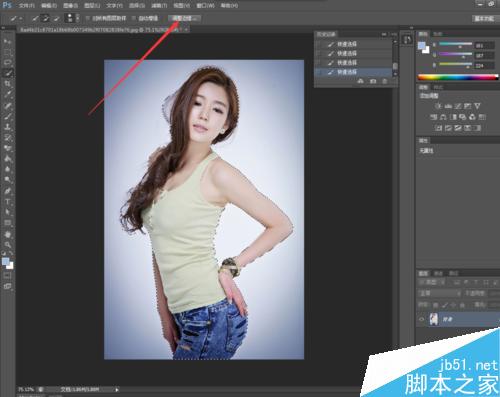The width and height of the screenshot is (500, 397).
Task: Add a Levels adjustment
Action: click(448, 106)
